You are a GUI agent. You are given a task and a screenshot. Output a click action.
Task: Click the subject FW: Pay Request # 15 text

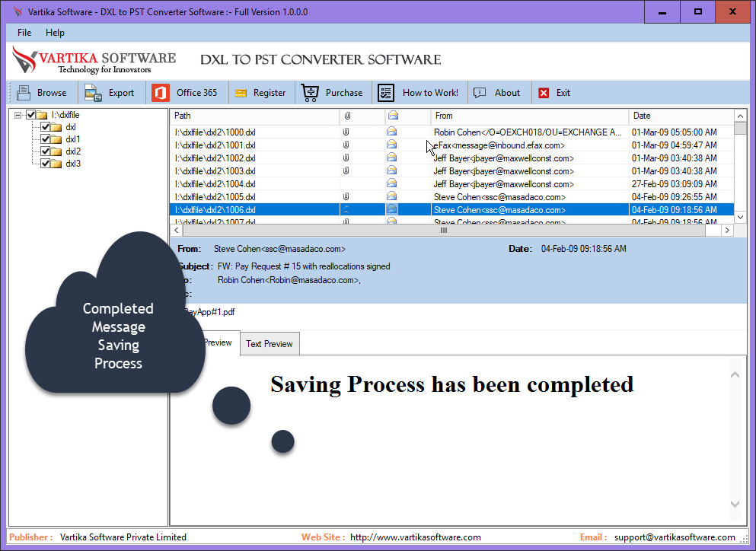tap(304, 266)
